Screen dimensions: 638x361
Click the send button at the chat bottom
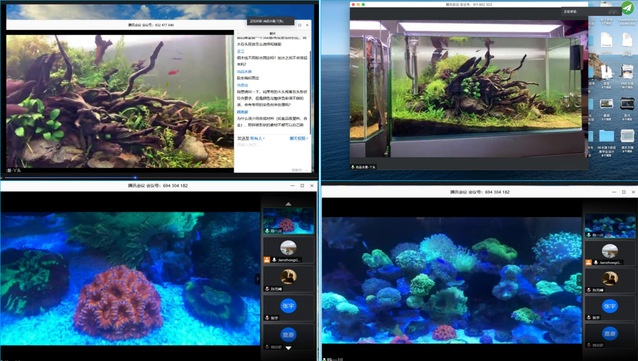pyautogui.click(x=297, y=169)
